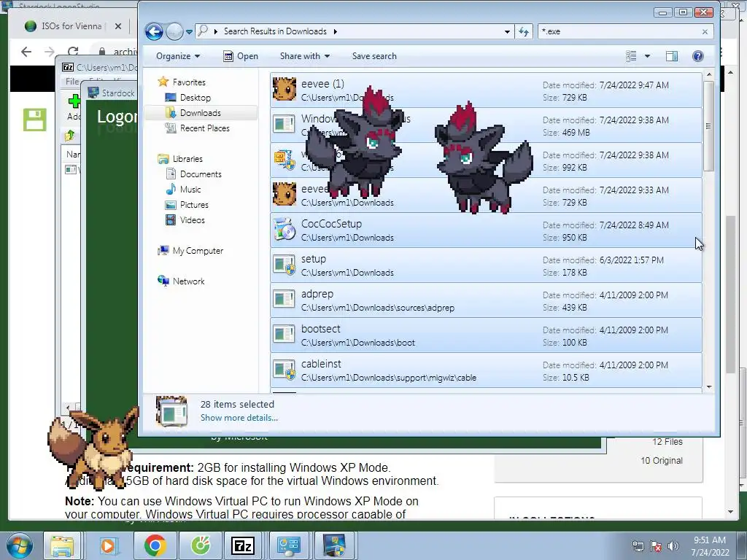Open the recent pages dropdown beside Forward

189,32
